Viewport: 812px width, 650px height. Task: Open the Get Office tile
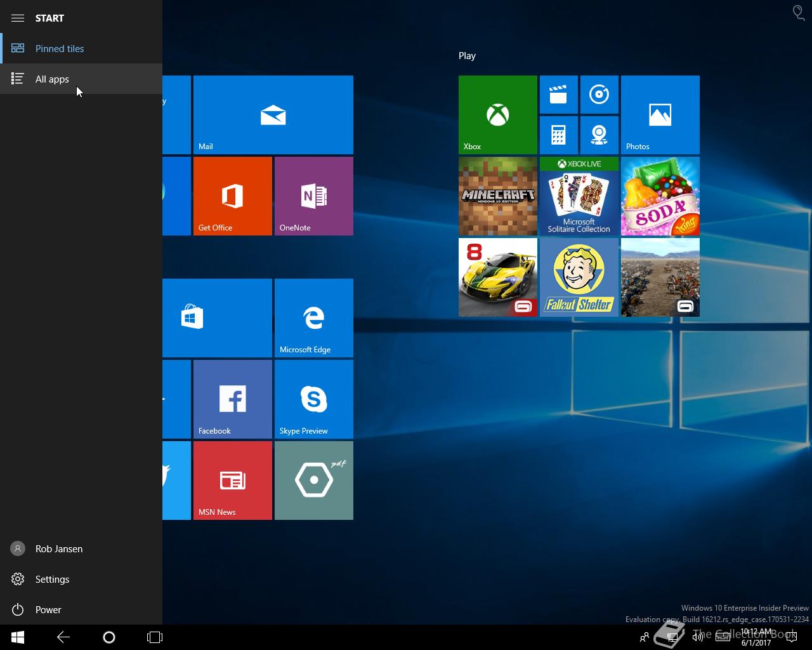pyautogui.click(x=233, y=196)
